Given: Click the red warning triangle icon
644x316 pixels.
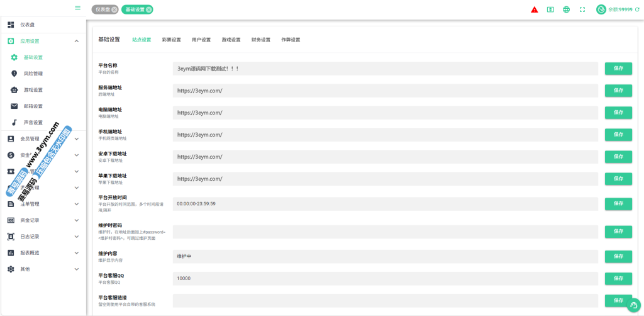Looking at the screenshot, I should coord(535,9).
